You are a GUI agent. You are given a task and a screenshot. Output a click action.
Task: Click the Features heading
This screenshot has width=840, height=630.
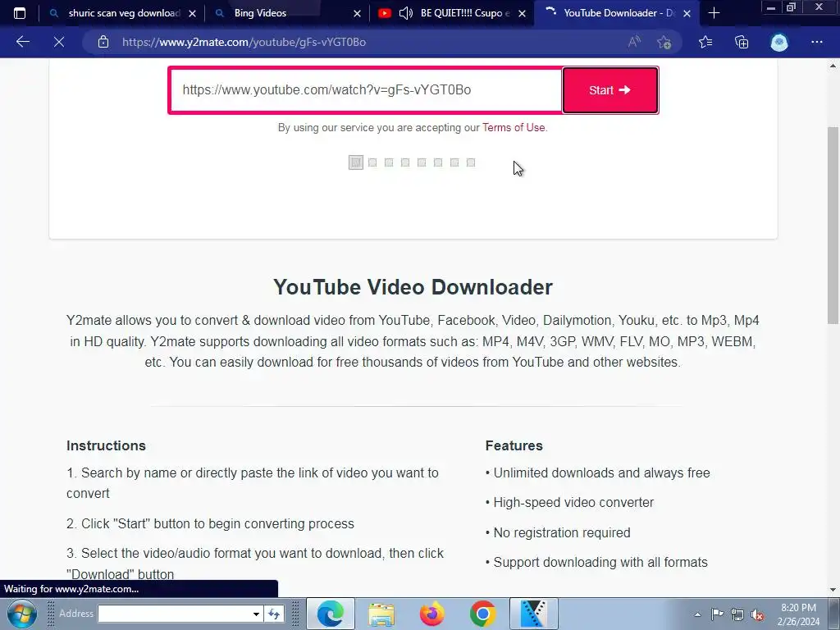point(514,445)
